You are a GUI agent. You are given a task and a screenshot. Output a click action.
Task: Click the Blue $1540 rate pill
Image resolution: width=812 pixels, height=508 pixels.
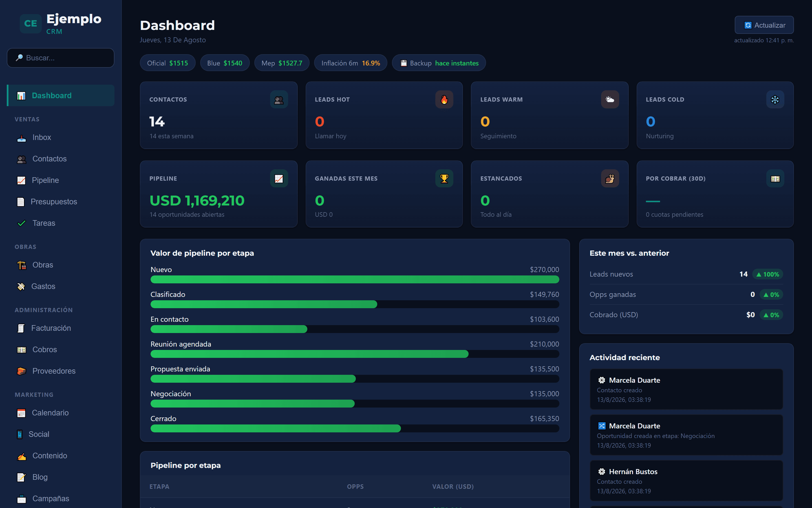point(224,63)
